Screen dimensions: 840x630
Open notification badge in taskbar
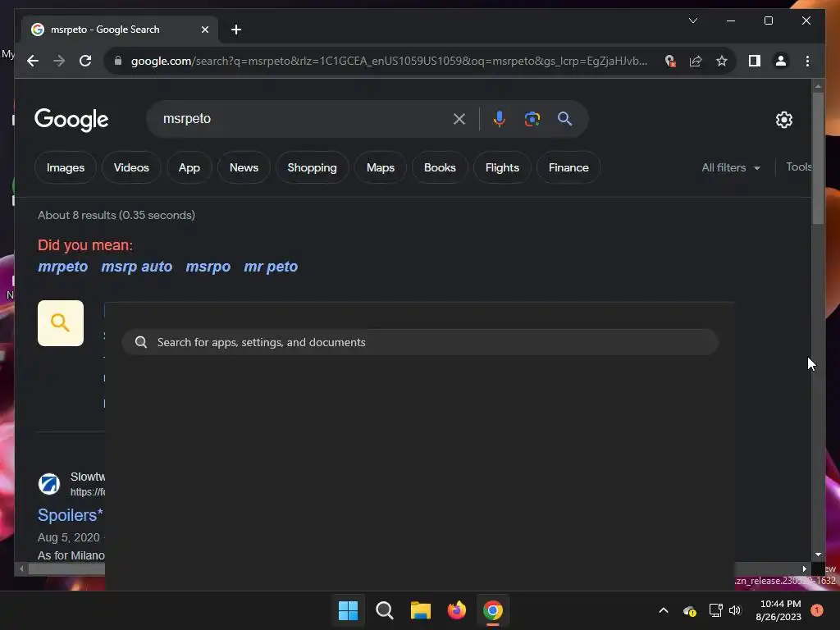pyautogui.click(x=817, y=610)
